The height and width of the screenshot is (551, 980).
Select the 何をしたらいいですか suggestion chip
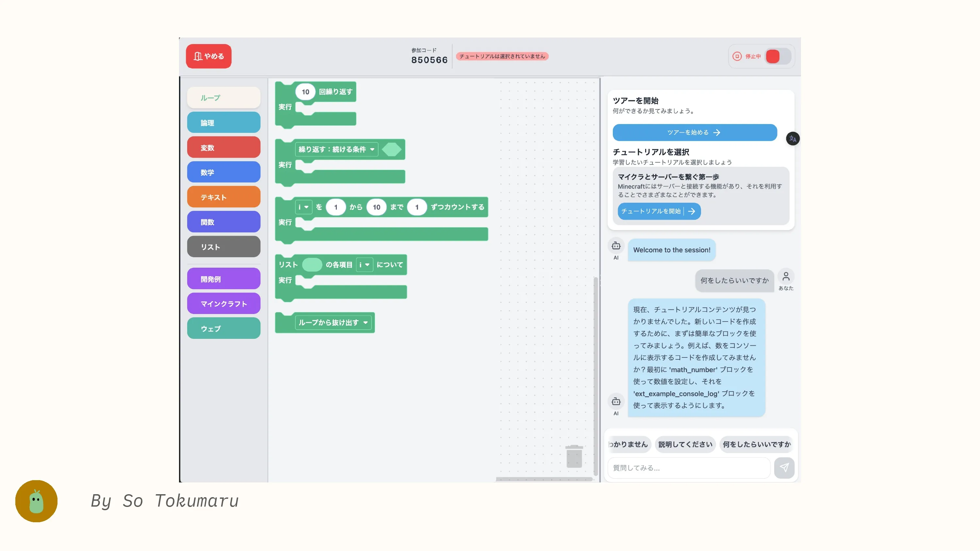coord(756,444)
